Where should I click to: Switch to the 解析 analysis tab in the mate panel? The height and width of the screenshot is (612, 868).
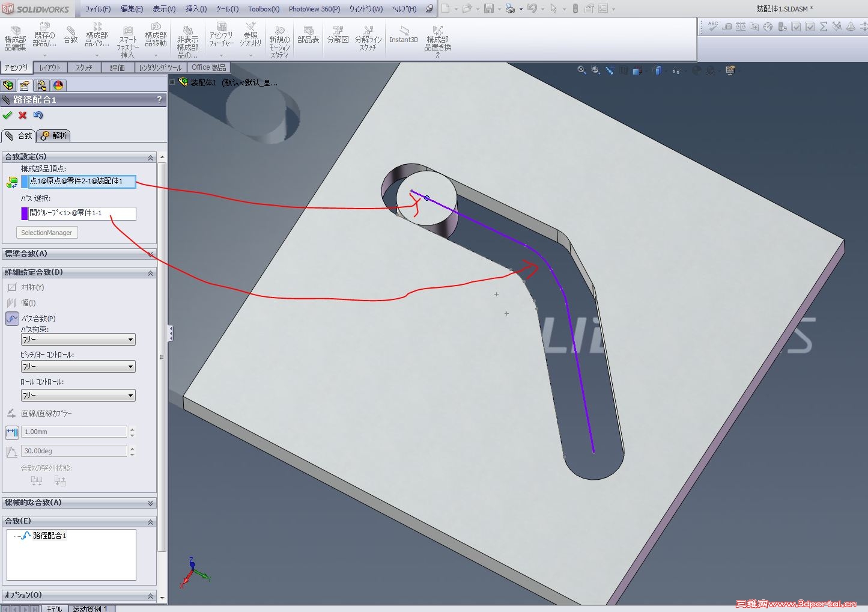[54, 136]
